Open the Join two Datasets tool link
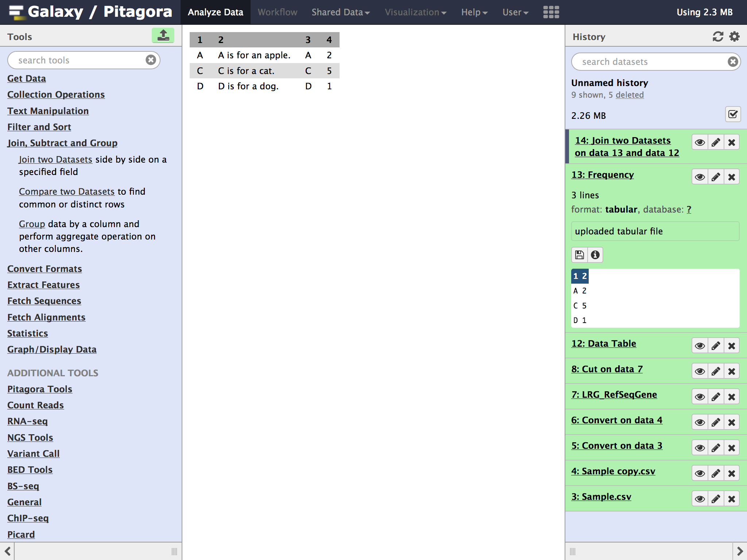 (55, 159)
